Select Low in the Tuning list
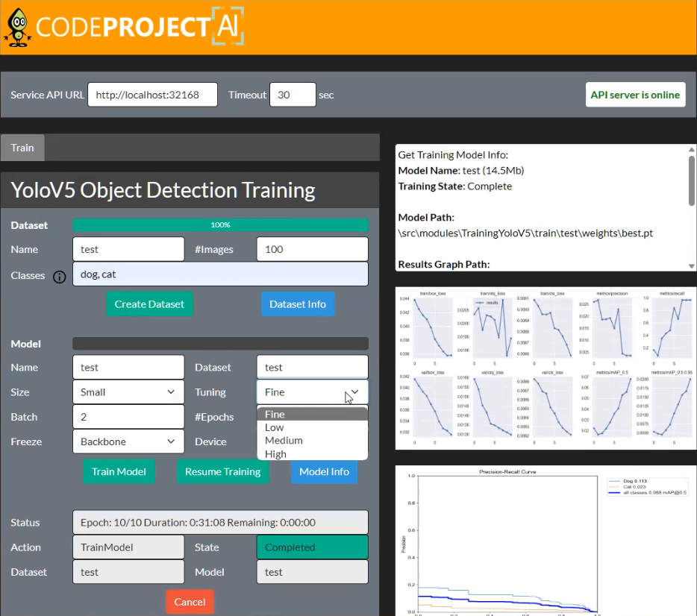The image size is (697, 616). [x=312, y=427]
